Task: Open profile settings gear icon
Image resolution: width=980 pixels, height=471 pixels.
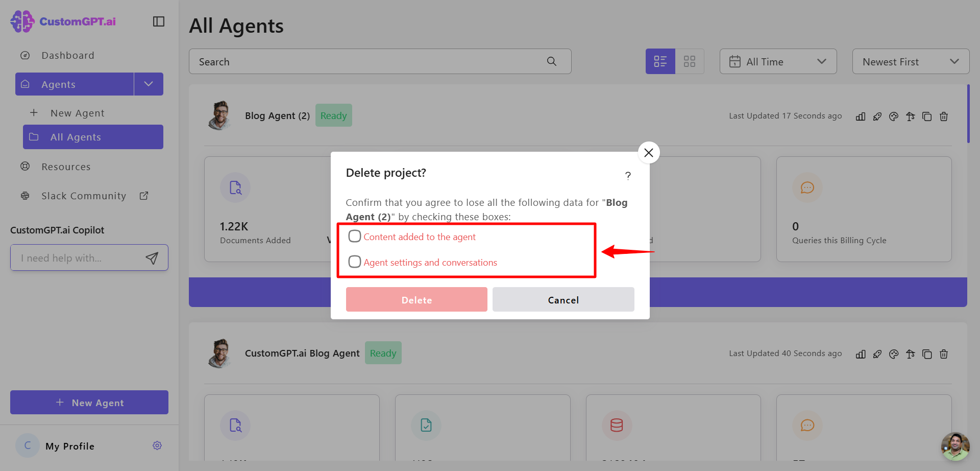Action: click(157, 445)
